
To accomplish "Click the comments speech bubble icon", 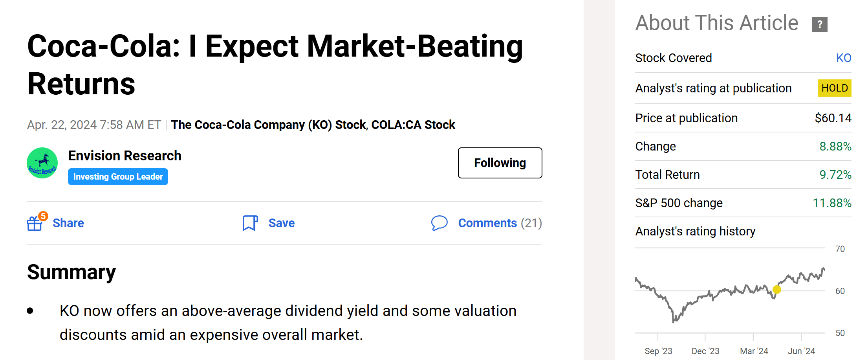I will tap(439, 223).
